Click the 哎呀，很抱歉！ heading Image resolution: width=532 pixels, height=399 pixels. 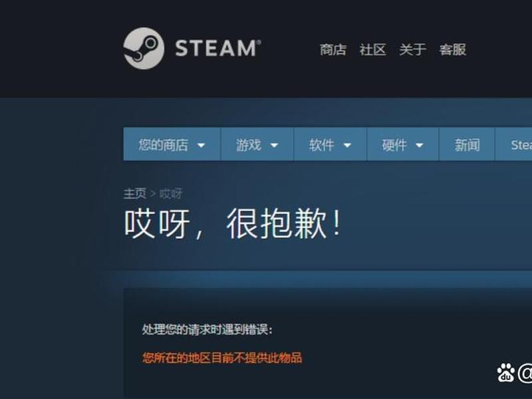click(x=233, y=223)
